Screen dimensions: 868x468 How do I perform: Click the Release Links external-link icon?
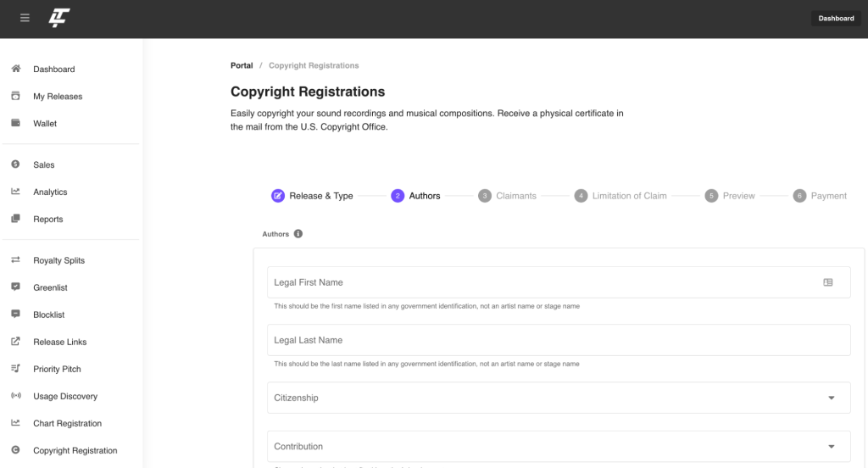tap(15, 341)
